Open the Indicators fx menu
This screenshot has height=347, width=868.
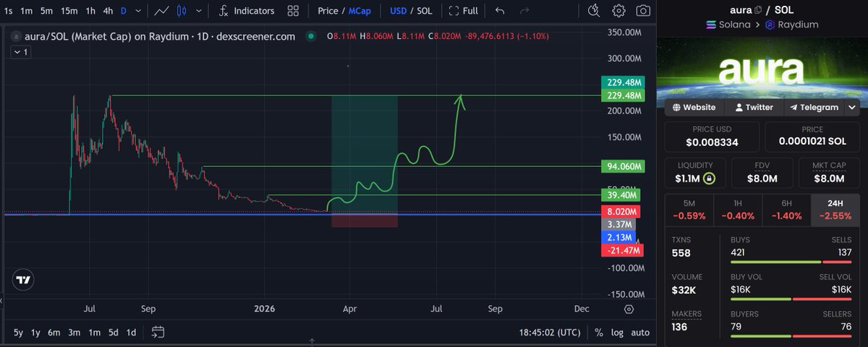246,11
